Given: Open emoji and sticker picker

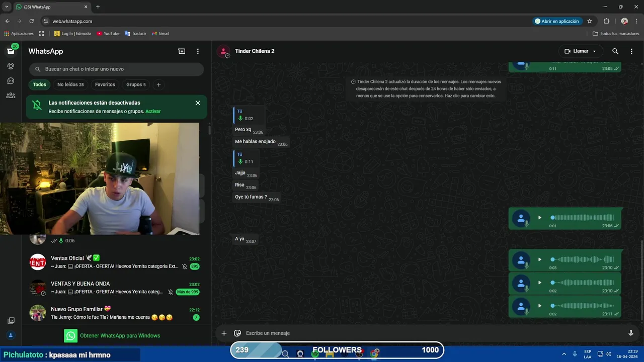Looking at the screenshot, I should 237,333.
